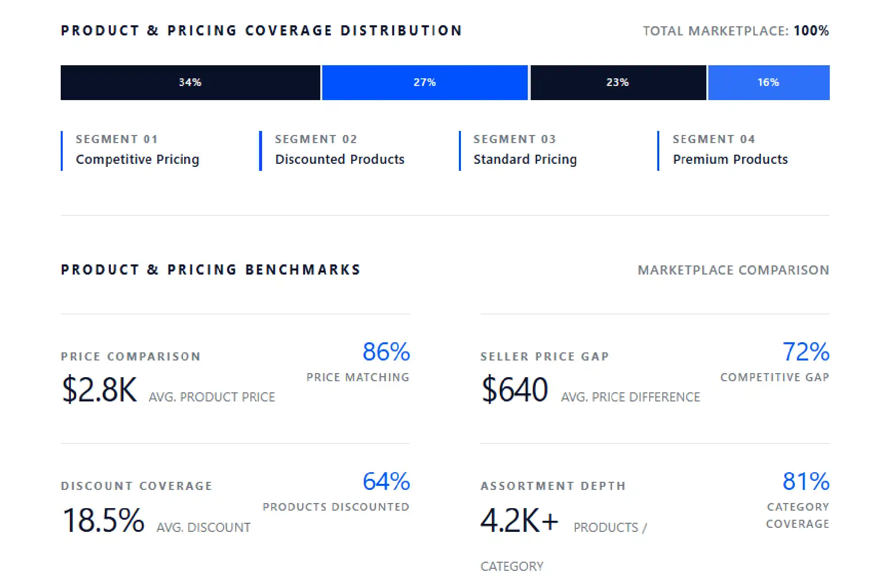Screen dimensions: 890x588
Task: Click the PRICE MATCHING caption
Action: click(x=358, y=378)
